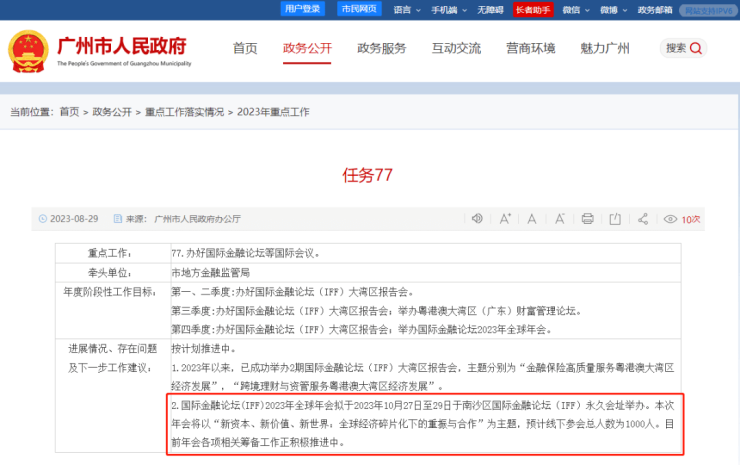Decrease font size with A- icon

[x=560, y=219]
